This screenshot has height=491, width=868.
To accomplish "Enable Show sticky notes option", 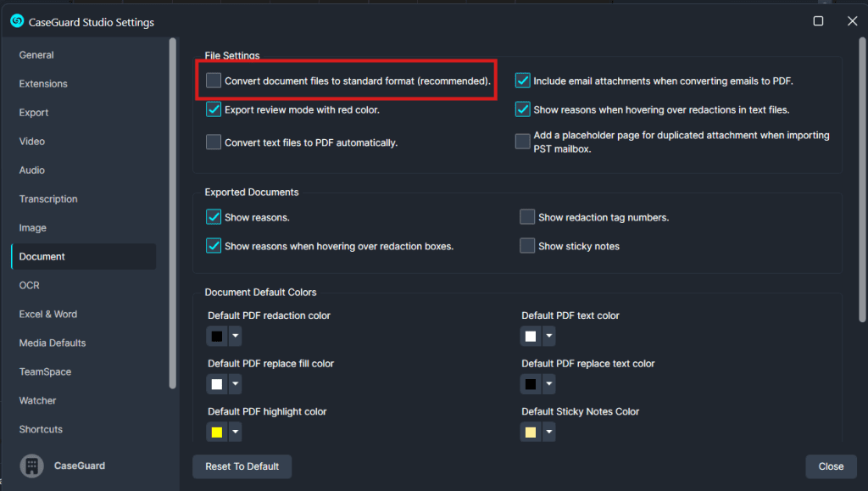I will coord(527,246).
